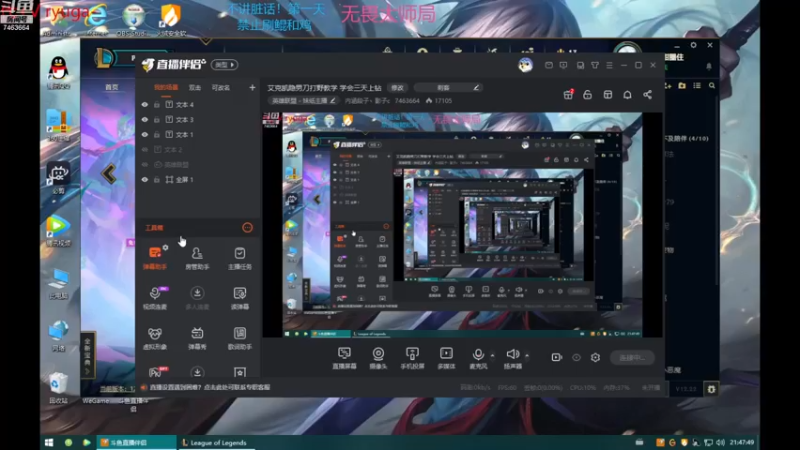Click the customer service help link
The image size is (800, 450).
(x=210, y=387)
